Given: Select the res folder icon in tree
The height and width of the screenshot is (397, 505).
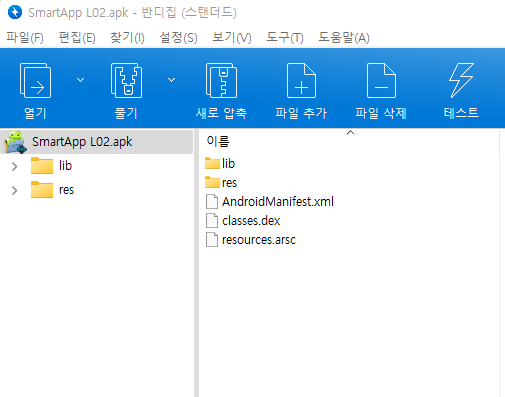Looking at the screenshot, I should [42, 190].
